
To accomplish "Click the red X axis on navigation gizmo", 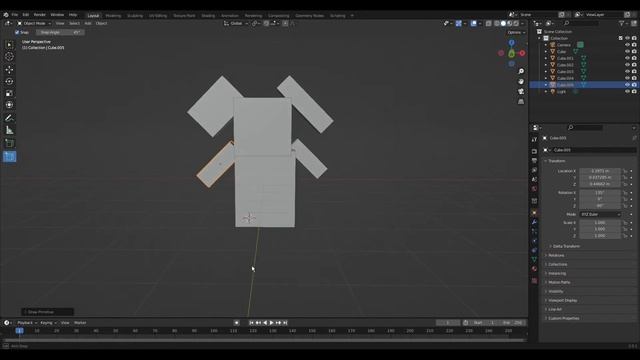I will coord(522,53).
